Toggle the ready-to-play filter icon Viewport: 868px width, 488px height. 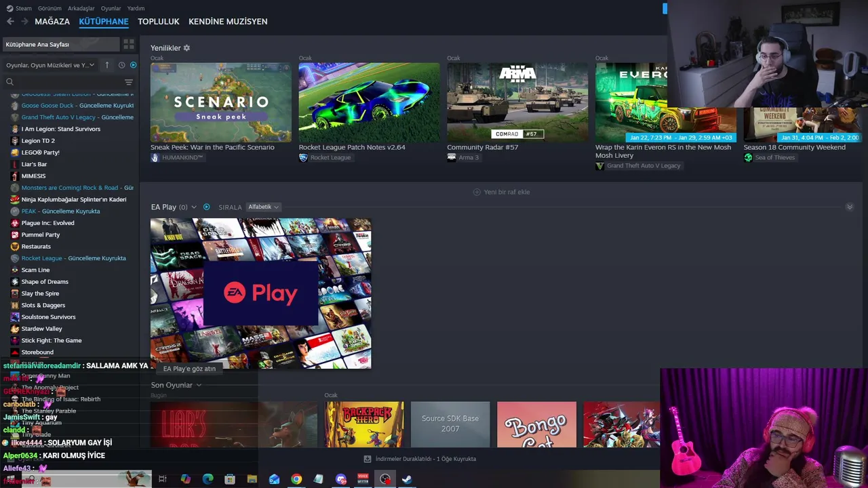pos(133,65)
